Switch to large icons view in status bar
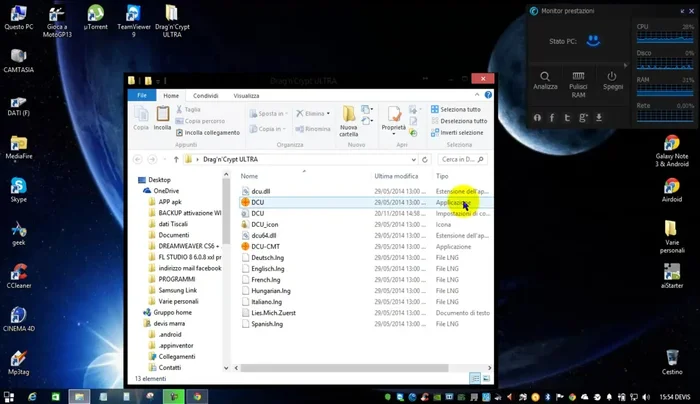700x404 pixels. point(486,379)
